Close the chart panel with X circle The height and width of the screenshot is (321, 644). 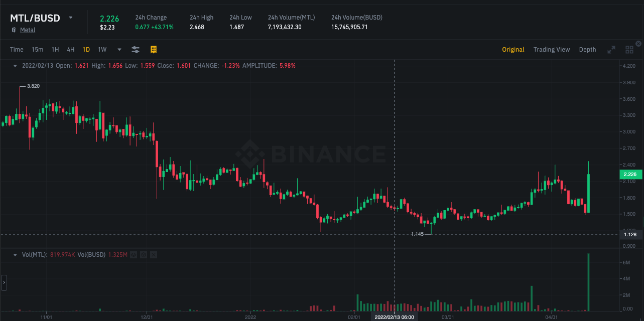tap(638, 44)
